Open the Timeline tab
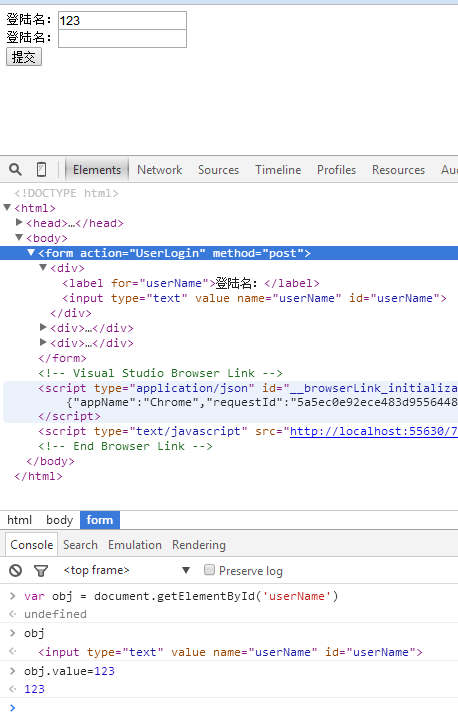Viewport: 458px width, 719px height. [278, 170]
